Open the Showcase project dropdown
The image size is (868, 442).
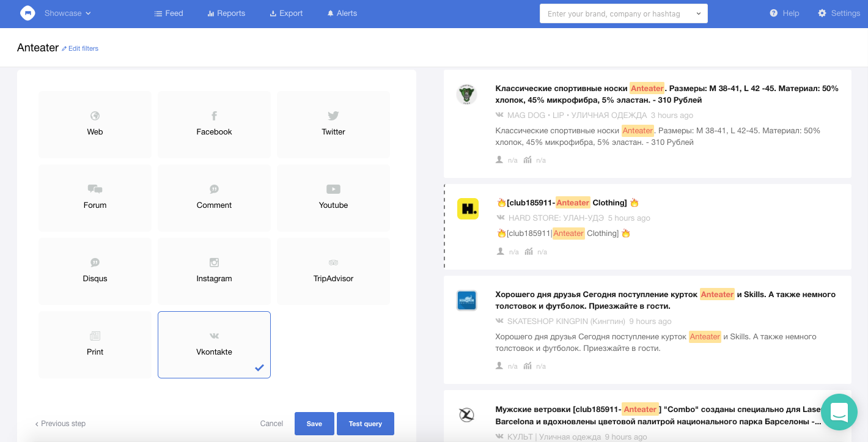tap(67, 13)
